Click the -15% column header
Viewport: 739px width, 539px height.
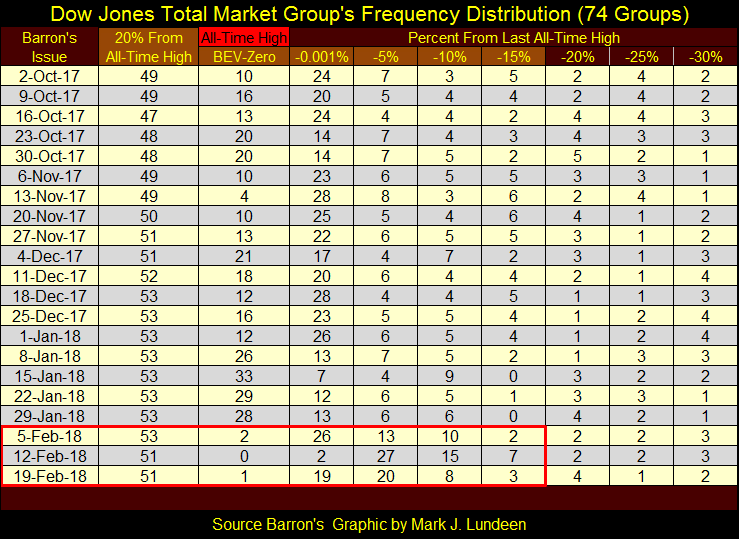[x=513, y=56]
